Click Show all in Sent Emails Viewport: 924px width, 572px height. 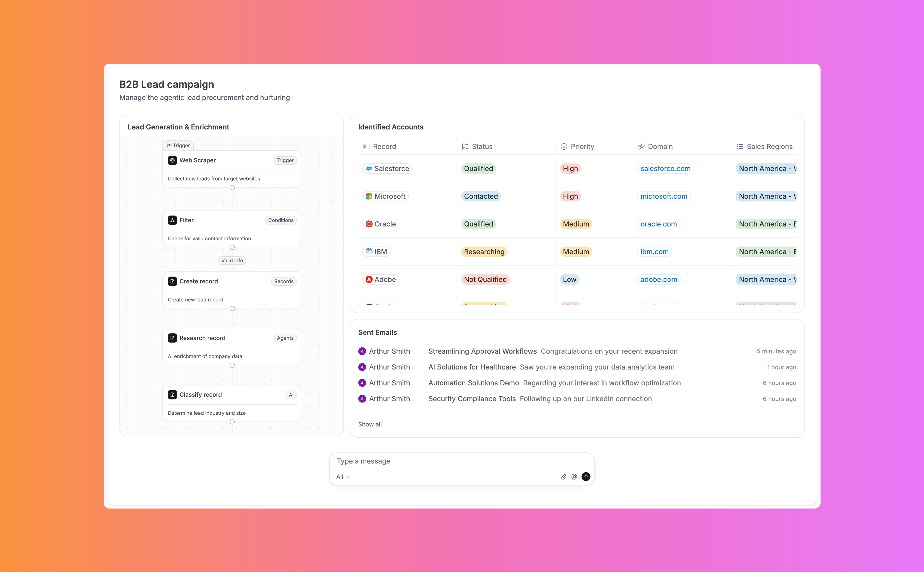click(x=370, y=424)
